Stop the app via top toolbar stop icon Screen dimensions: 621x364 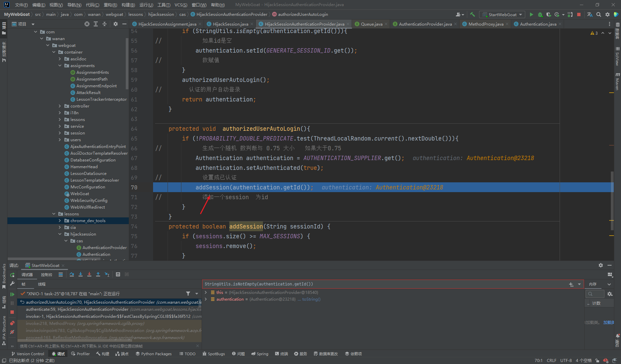tap(579, 14)
